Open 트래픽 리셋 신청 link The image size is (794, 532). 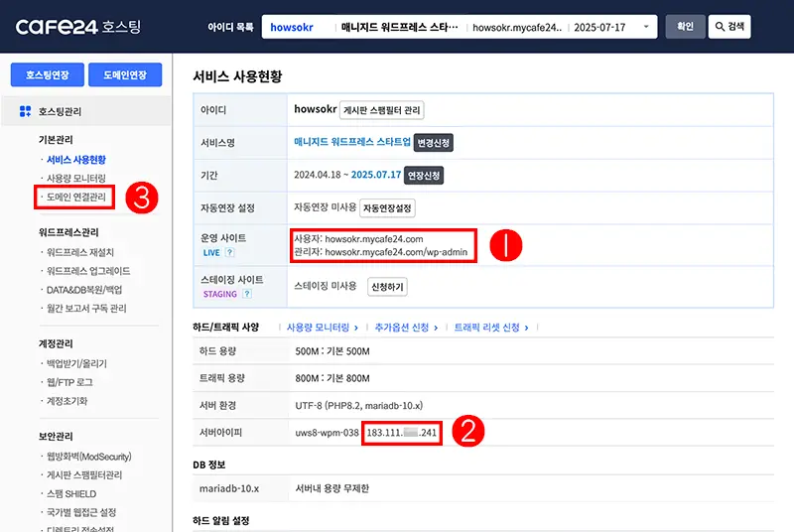[491, 328]
